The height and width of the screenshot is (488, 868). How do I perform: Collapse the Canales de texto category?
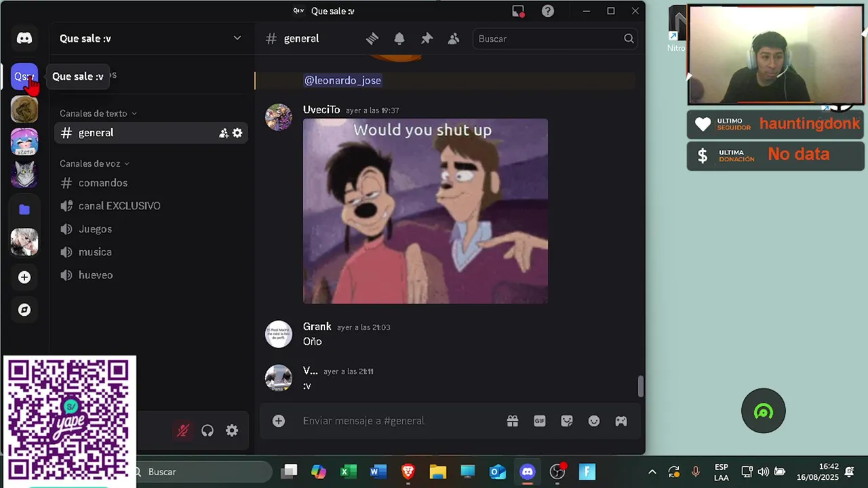click(x=98, y=113)
